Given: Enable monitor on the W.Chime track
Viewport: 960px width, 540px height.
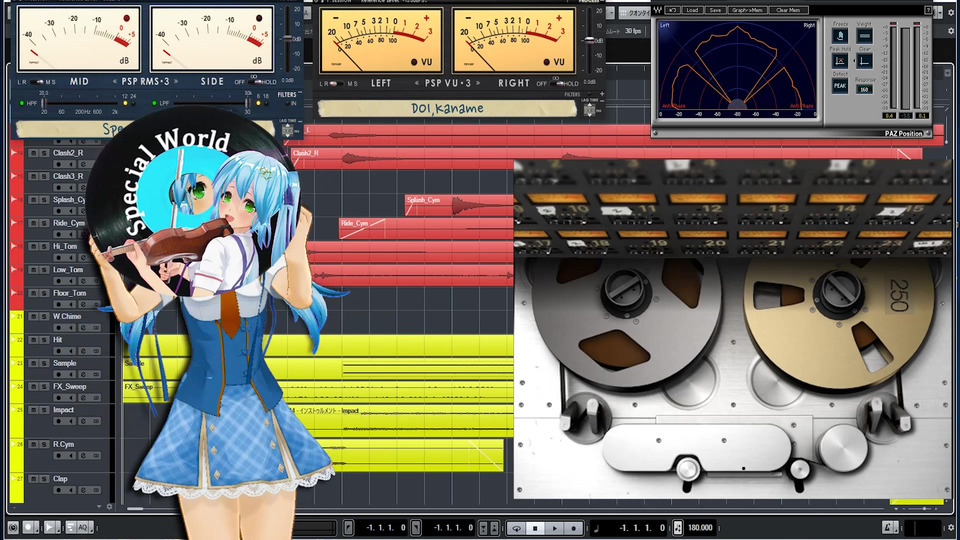Looking at the screenshot, I should tap(71, 328).
